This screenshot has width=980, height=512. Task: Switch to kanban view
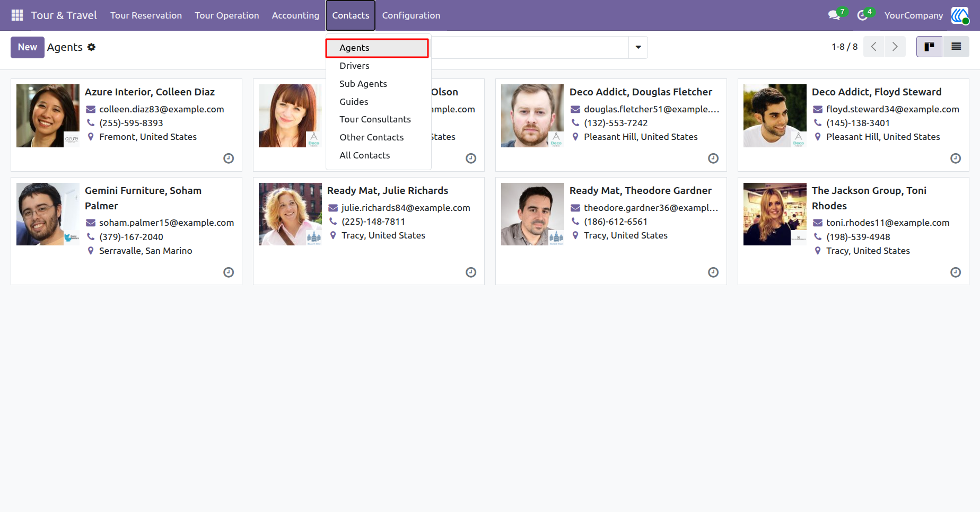tap(929, 47)
